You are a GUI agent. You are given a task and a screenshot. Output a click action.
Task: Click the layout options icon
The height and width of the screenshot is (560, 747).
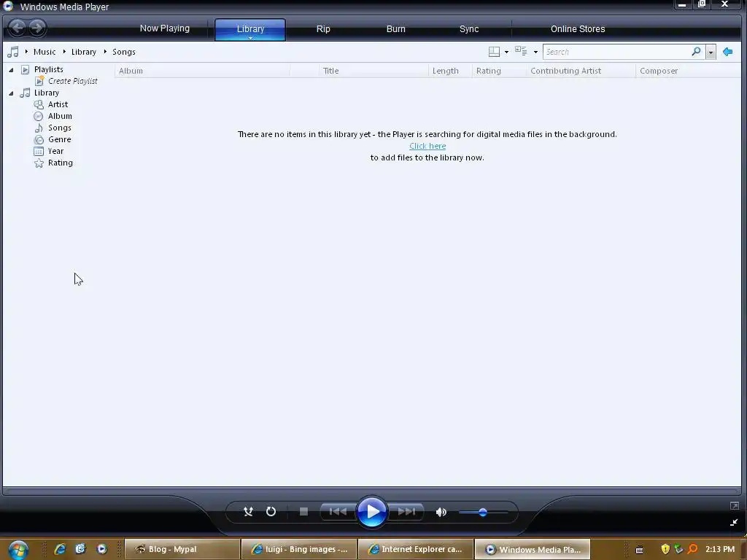pyautogui.click(x=494, y=52)
